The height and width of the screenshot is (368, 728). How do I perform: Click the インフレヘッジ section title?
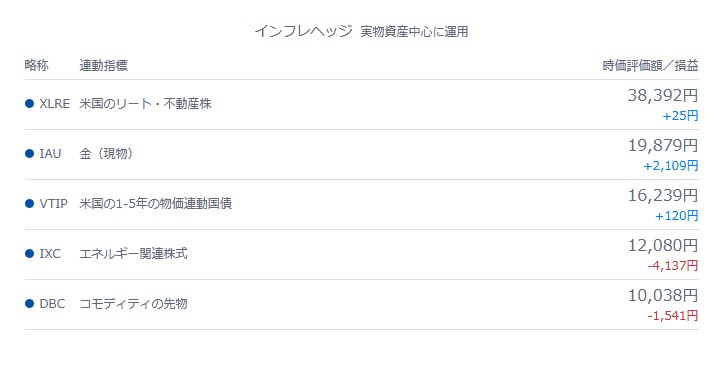(x=304, y=32)
